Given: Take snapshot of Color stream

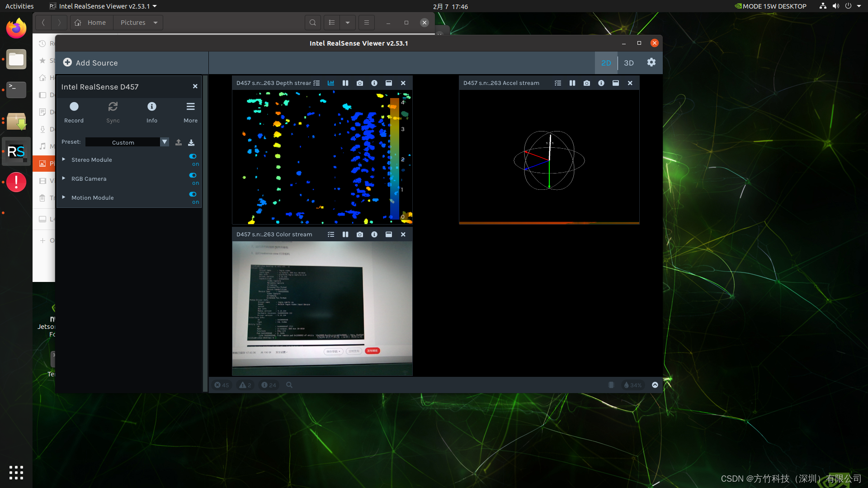Looking at the screenshot, I should 360,235.
